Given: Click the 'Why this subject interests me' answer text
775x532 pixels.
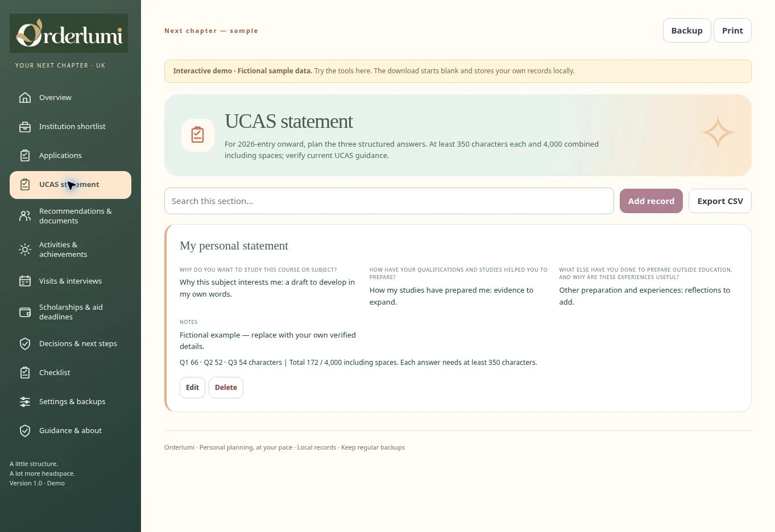Looking at the screenshot, I should [267, 288].
